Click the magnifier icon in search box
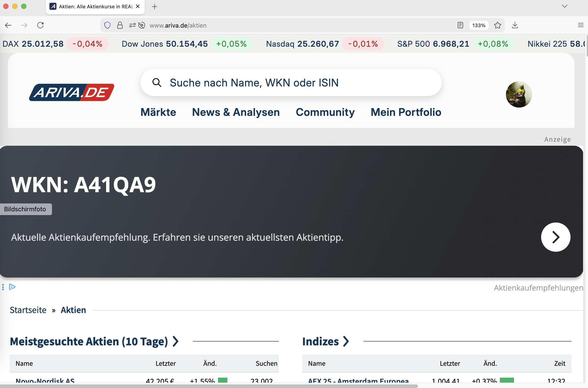The height and width of the screenshot is (388, 588). [x=157, y=82]
